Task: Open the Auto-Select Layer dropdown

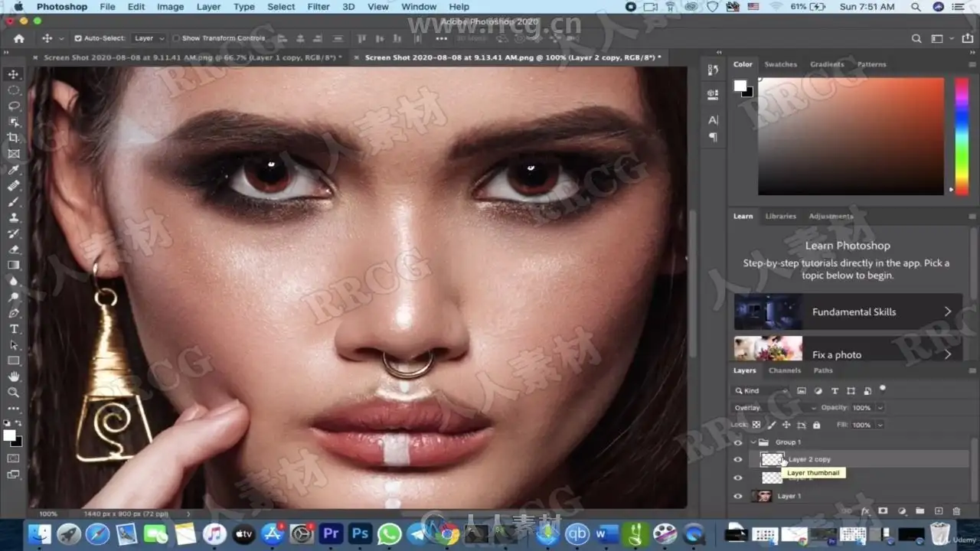Action: point(150,38)
